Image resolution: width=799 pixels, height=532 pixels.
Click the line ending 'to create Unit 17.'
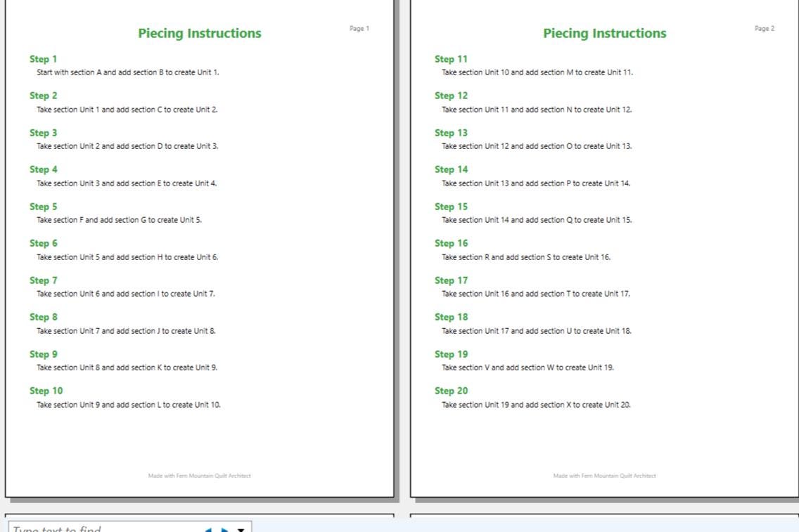coord(536,294)
